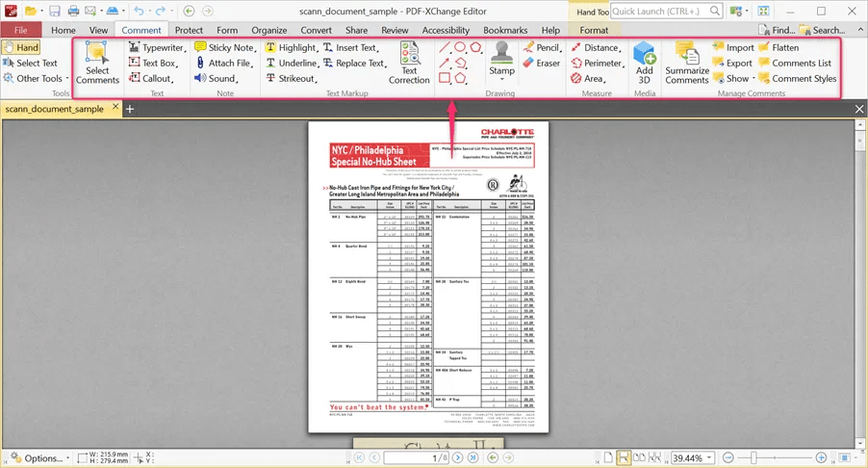The image size is (868, 468).
Task: Add a Sticky Note
Action: 225,47
